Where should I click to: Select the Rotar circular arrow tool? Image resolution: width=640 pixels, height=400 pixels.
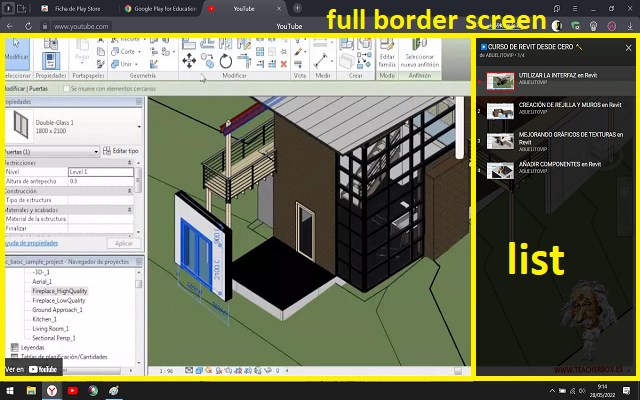pyautogui.click(x=226, y=62)
